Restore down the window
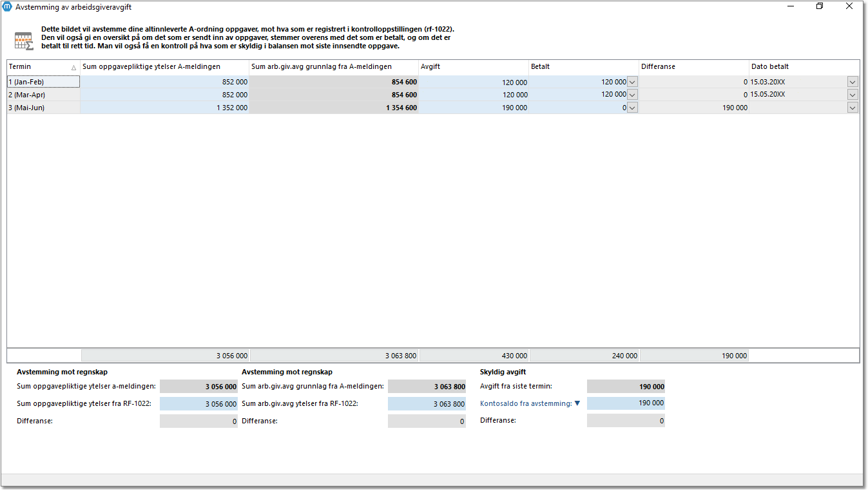 pyautogui.click(x=820, y=6)
